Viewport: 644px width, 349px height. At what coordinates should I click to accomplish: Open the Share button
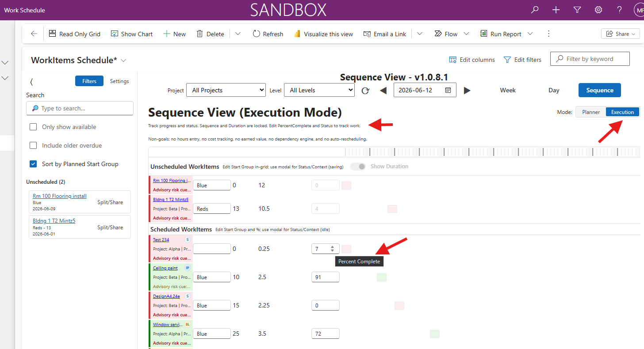pos(621,34)
